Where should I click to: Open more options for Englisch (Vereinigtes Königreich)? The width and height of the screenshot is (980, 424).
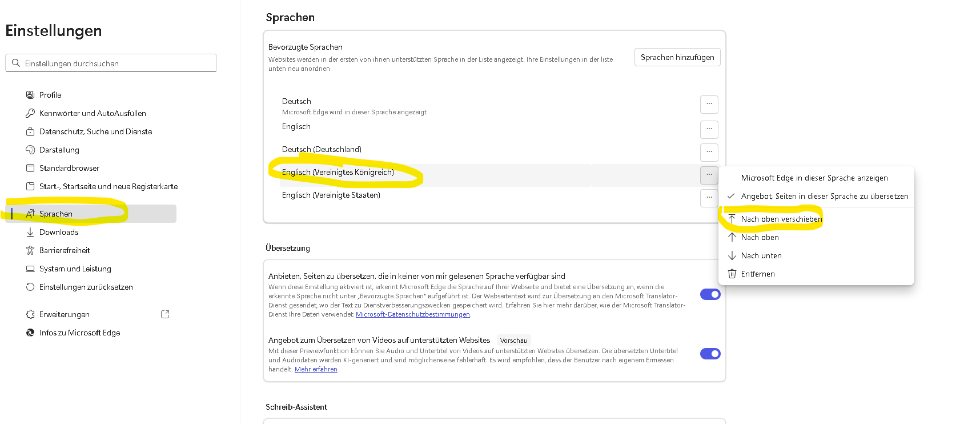coord(709,175)
